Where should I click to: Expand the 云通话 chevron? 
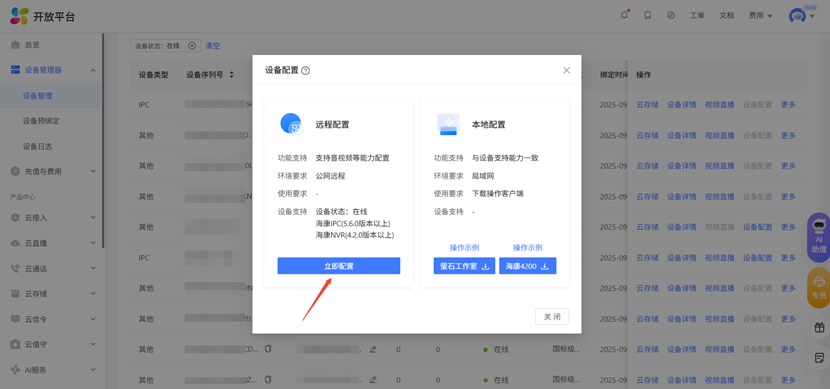pyautogui.click(x=93, y=268)
